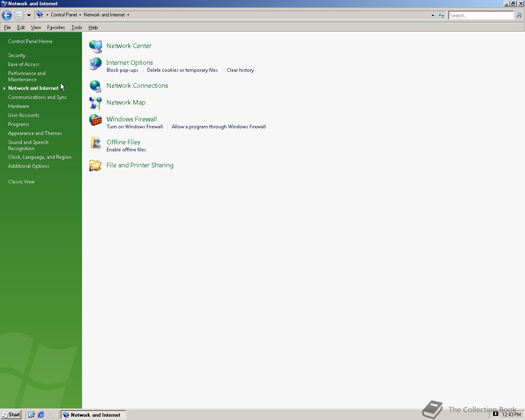This screenshot has width=525, height=420.
Task: Go back using the Back arrow button
Action: click(x=7, y=15)
